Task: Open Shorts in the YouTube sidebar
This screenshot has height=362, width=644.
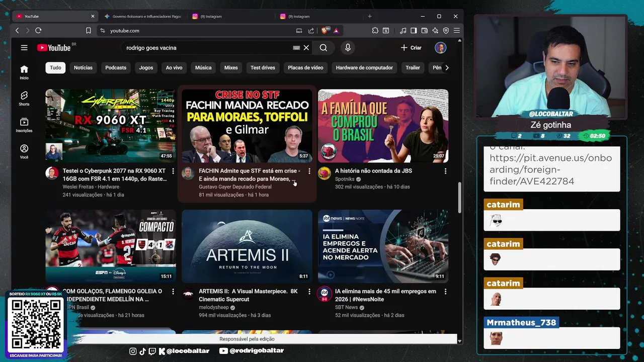Action: (24, 99)
